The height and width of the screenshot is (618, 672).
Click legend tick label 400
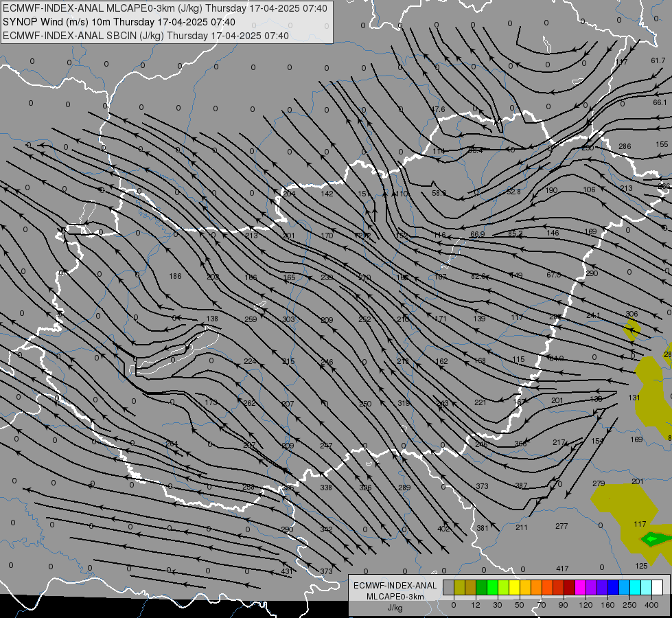(x=651, y=605)
